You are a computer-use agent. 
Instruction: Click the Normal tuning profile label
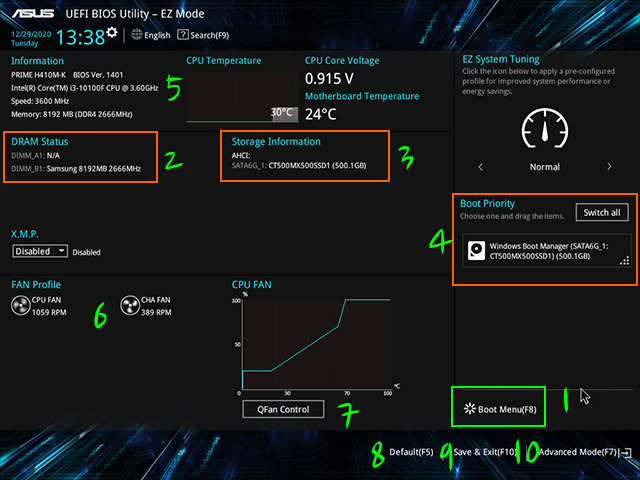(x=545, y=167)
